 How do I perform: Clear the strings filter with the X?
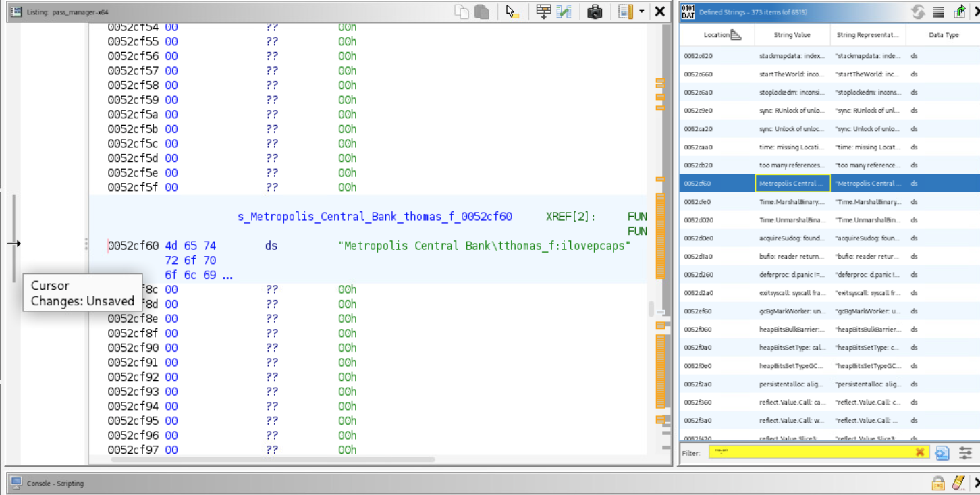click(x=919, y=452)
